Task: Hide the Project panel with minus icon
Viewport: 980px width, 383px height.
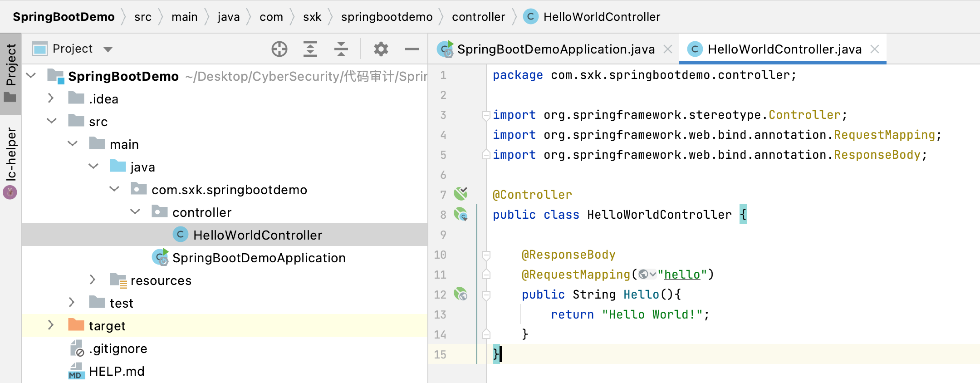Action: 412,49
